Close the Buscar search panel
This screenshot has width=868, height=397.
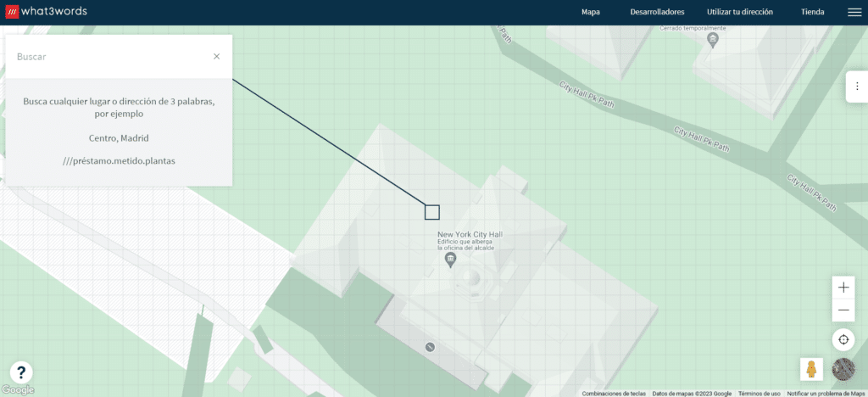216,57
